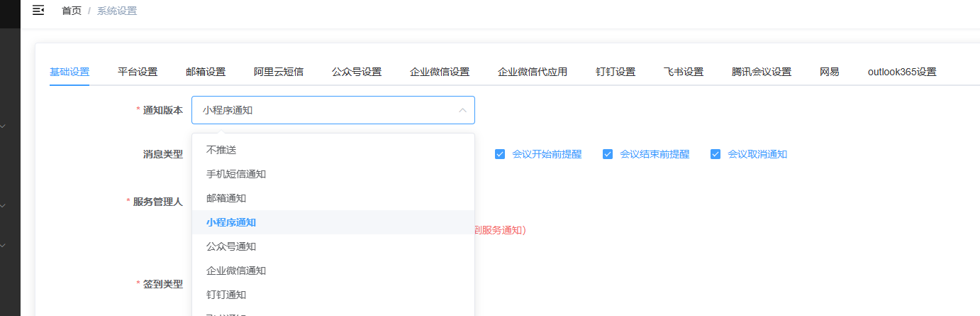
Task: Uncheck the 会议开始前提醒 checkbox
Action: click(500, 154)
